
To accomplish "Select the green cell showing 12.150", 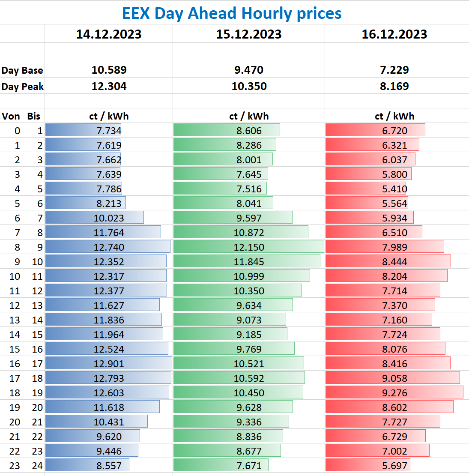I will 248,247.
